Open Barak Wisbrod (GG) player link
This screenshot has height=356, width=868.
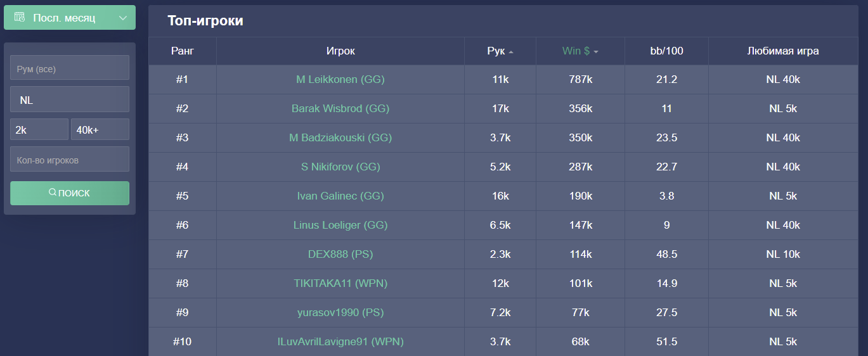click(x=340, y=109)
